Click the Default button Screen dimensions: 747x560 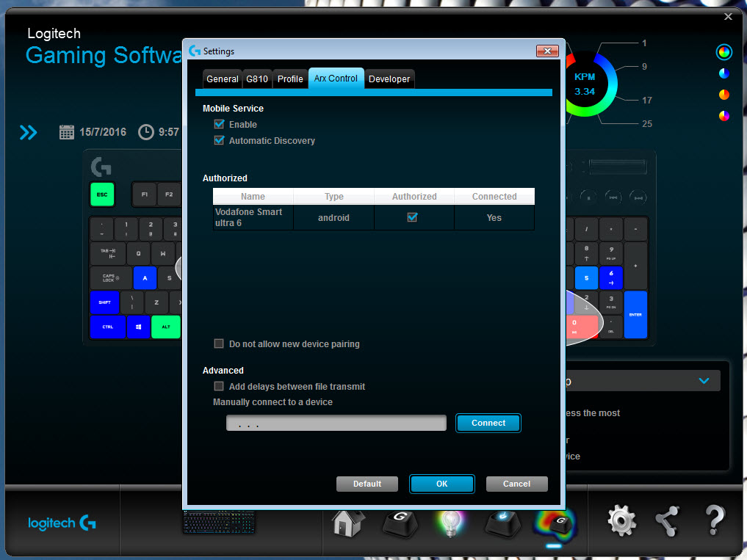point(367,484)
